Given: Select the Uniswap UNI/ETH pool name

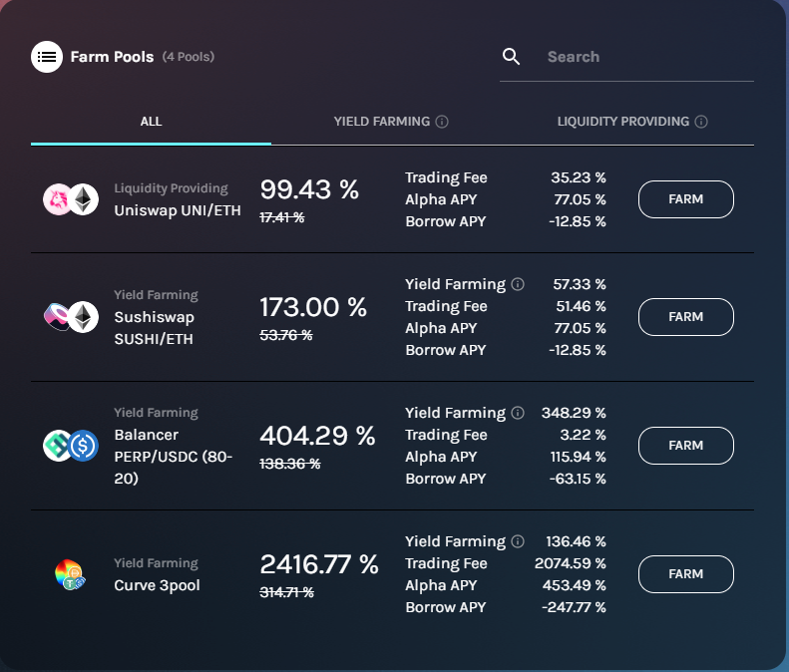Looking at the screenshot, I should click(178, 210).
